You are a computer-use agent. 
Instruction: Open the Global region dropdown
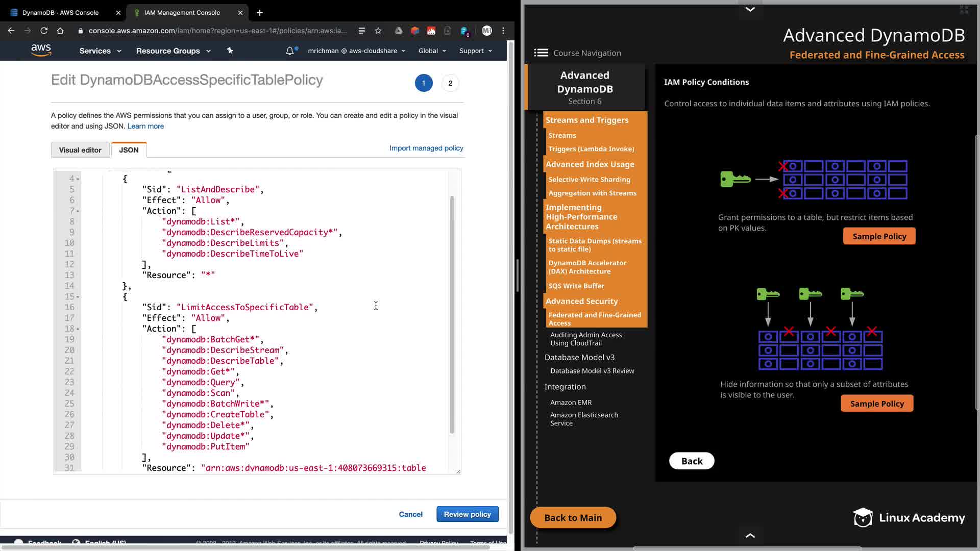(x=432, y=51)
